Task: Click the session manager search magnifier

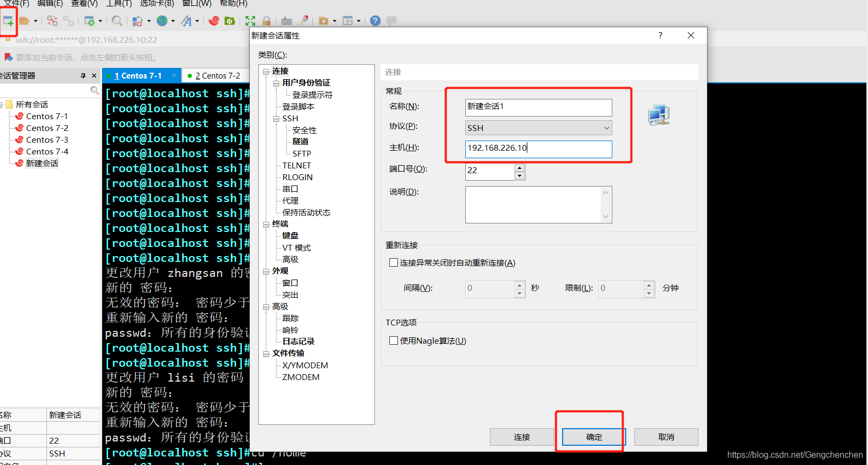Action: pyautogui.click(x=95, y=90)
